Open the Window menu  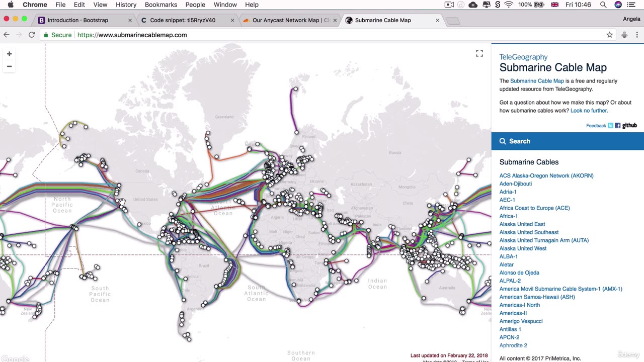pos(225,5)
